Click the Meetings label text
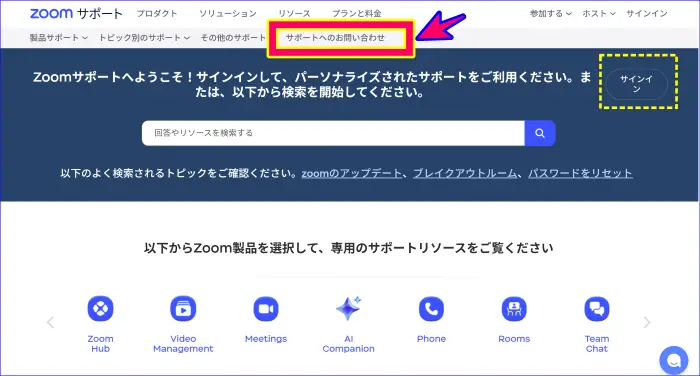 (x=266, y=339)
